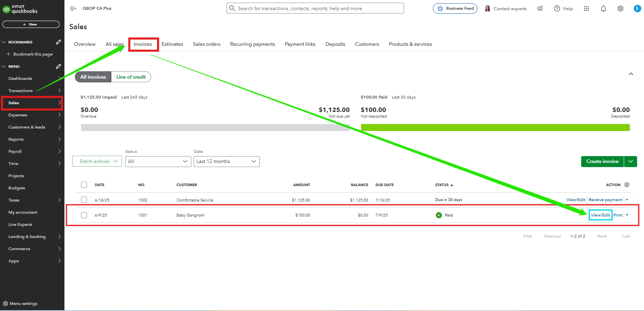Click the search magnifier icon
Screen dimensions: 644x311
tap(232, 8)
